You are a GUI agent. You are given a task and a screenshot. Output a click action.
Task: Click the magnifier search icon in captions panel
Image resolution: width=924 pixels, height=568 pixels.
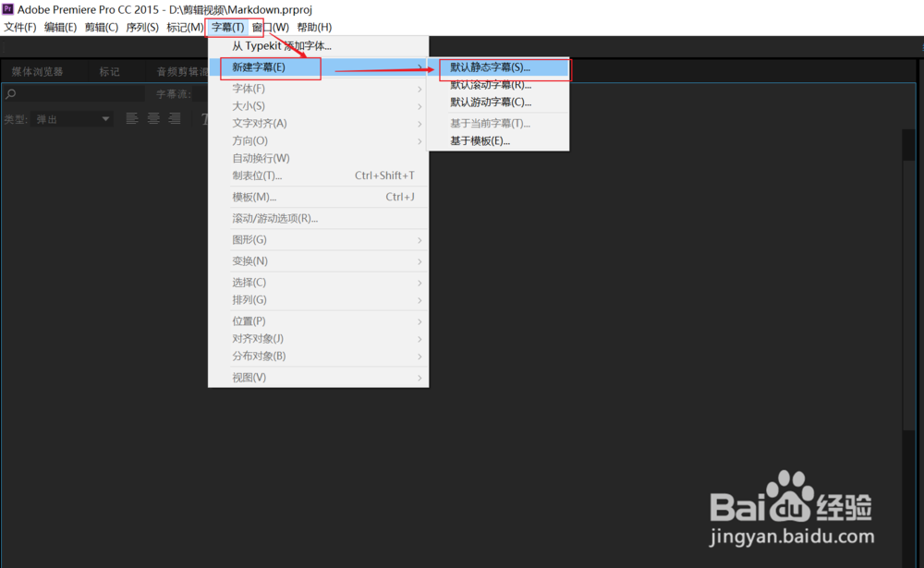click(10, 93)
